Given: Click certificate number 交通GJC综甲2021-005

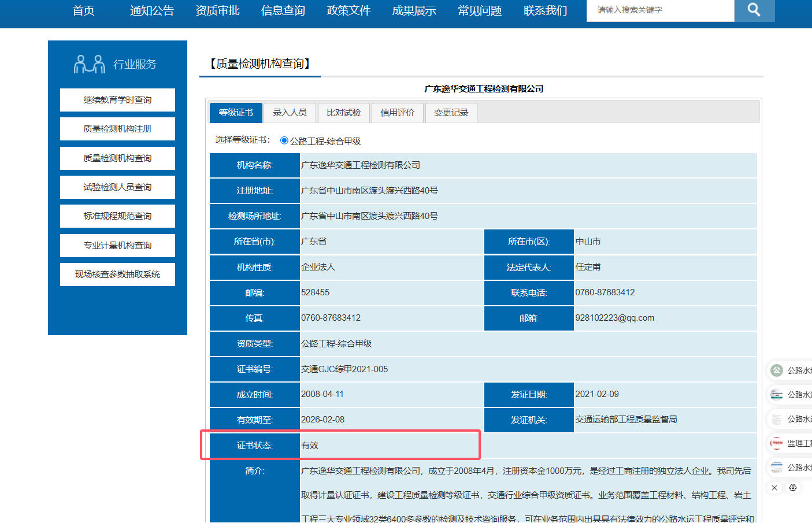Looking at the screenshot, I should click(x=344, y=369).
